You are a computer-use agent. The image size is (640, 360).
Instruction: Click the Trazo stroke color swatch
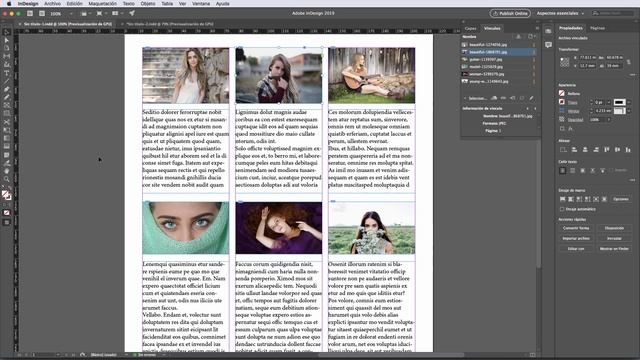point(562,102)
